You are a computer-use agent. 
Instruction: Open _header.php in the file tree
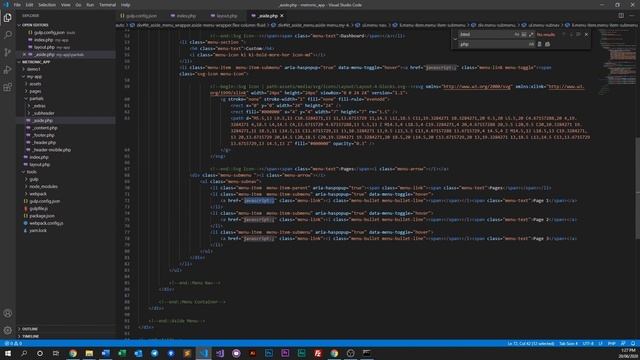[66, 142]
